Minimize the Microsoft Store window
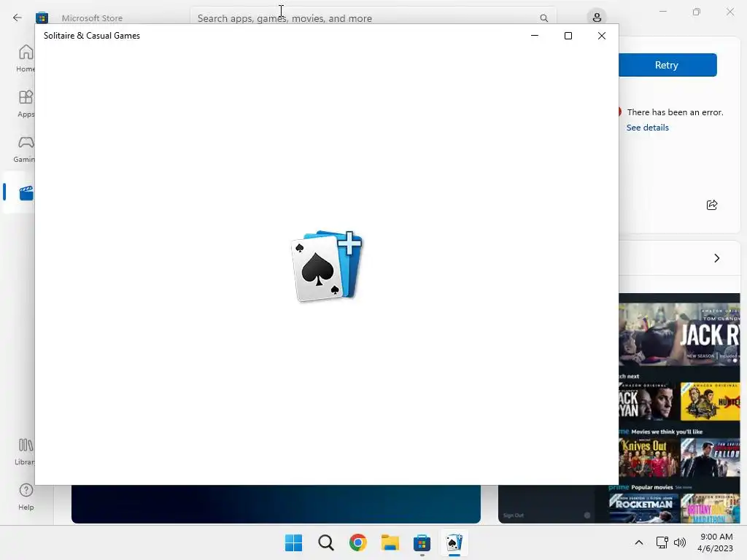The width and height of the screenshot is (747, 560). click(662, 12)
